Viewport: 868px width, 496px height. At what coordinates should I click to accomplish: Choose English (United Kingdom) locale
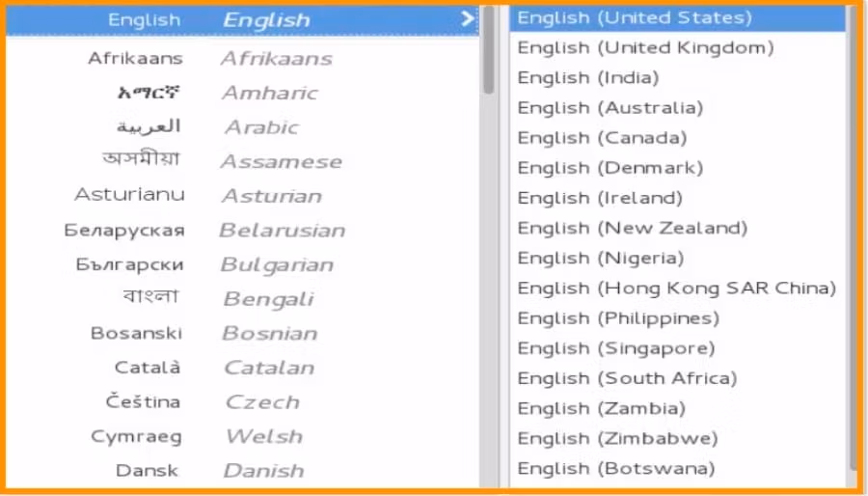coord(645,47)
